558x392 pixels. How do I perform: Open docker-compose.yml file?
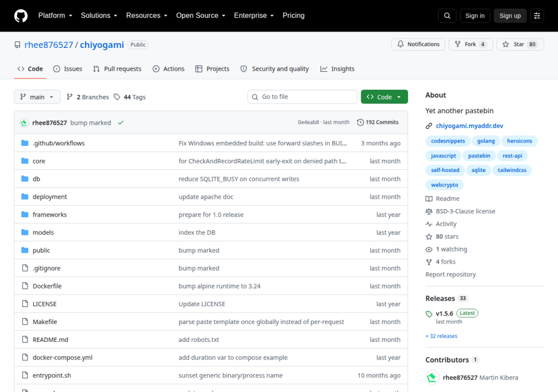click(x=63, y=358)
